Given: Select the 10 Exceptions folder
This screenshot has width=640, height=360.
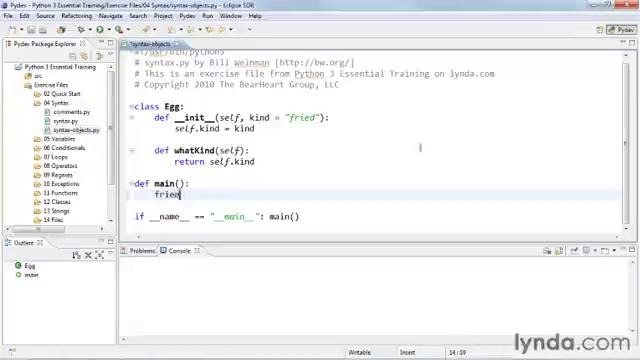Looking at the screenshot, I should (61, 184).
